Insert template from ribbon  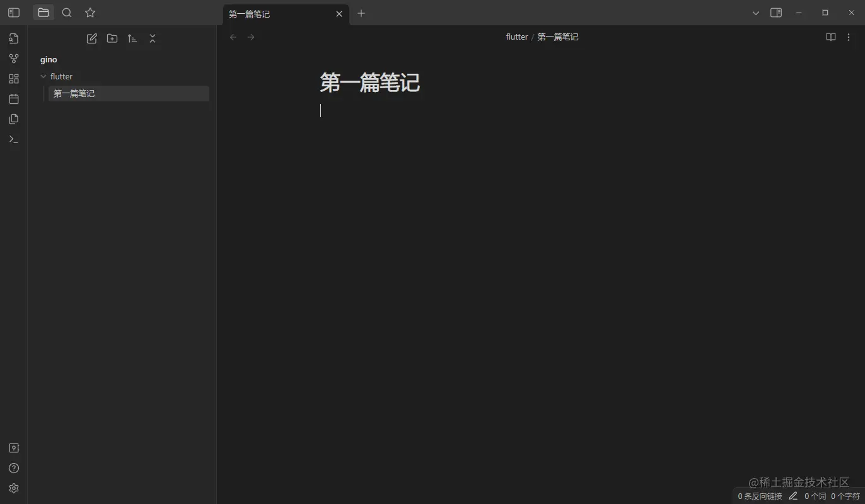click(x=14, y=119)
